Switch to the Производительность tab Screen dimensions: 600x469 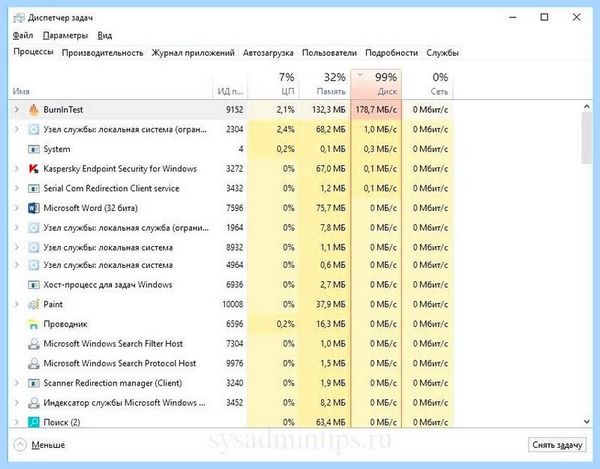point(103,53)
